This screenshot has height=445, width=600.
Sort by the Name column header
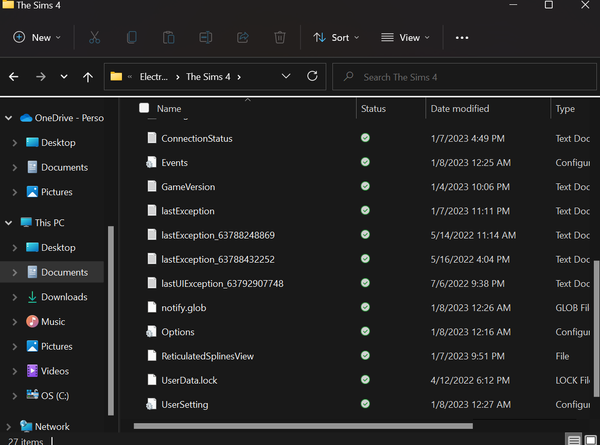pos(169,109)
